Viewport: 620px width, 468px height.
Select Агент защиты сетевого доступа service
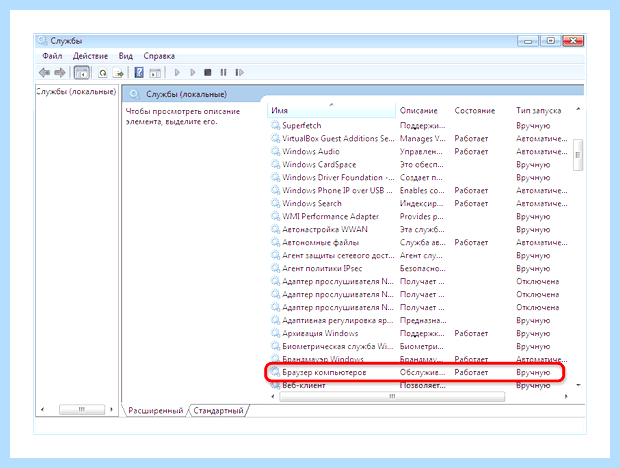coord(419,256)
